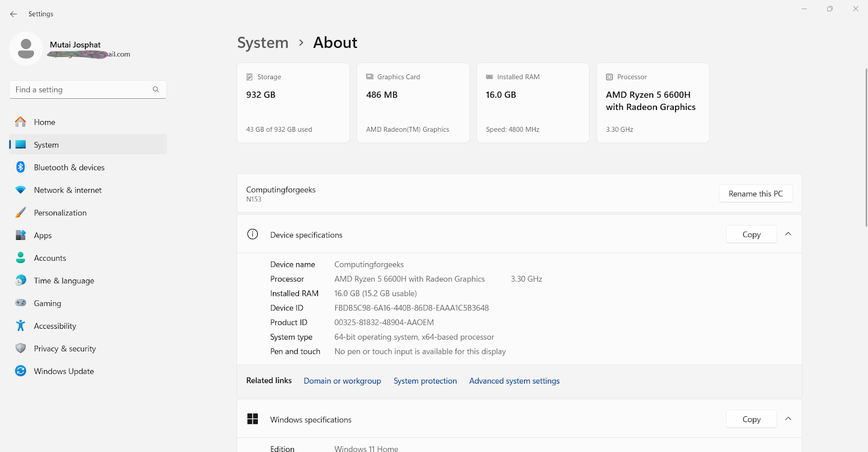Click the N153 model text
The width and height of the screenshot is (868, 452).
coord(254,199)
